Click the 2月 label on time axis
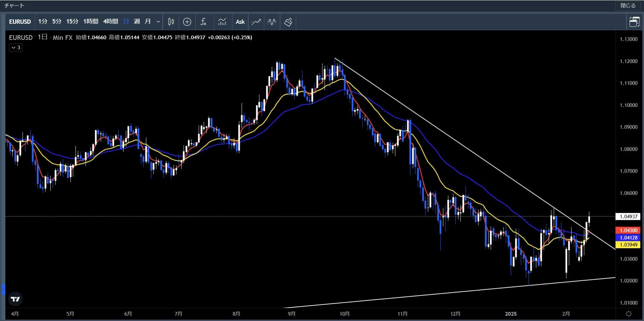 tap(566, 314)
